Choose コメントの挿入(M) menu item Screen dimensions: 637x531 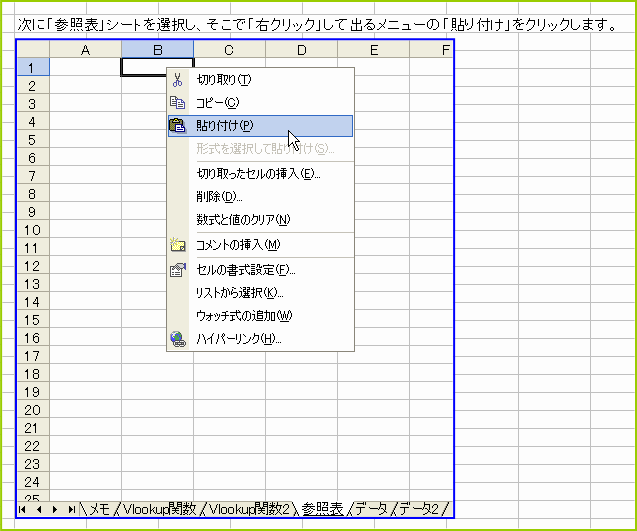coord(260,245)
